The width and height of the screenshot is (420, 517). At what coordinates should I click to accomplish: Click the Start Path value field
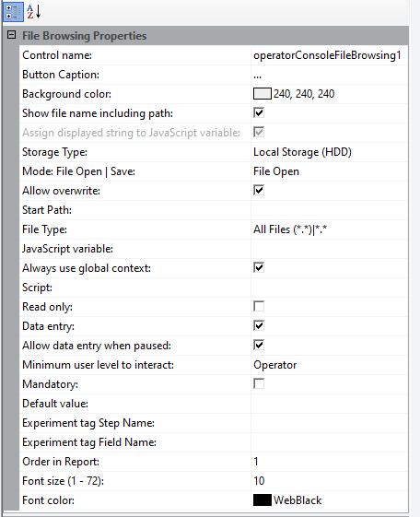(329, 210)
